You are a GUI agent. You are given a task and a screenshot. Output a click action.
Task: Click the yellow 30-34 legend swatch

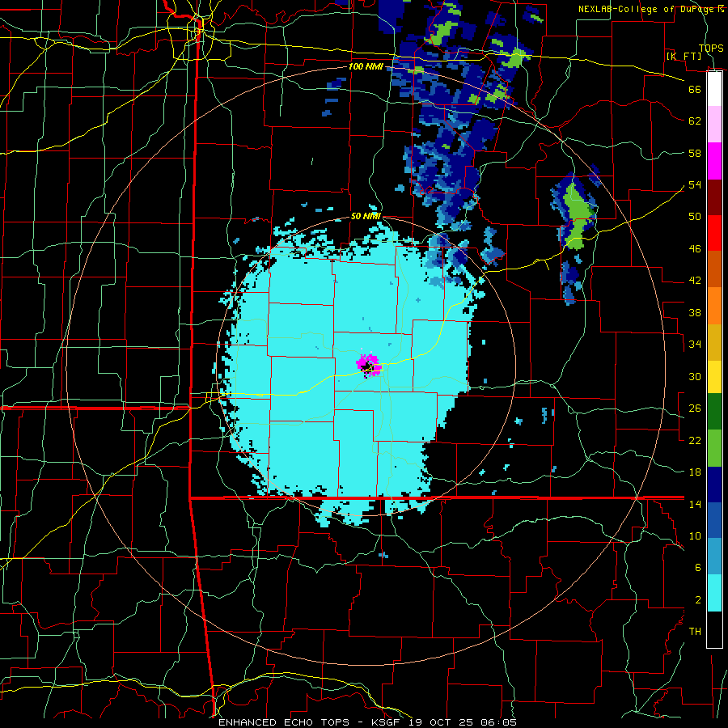click(714, 376)
